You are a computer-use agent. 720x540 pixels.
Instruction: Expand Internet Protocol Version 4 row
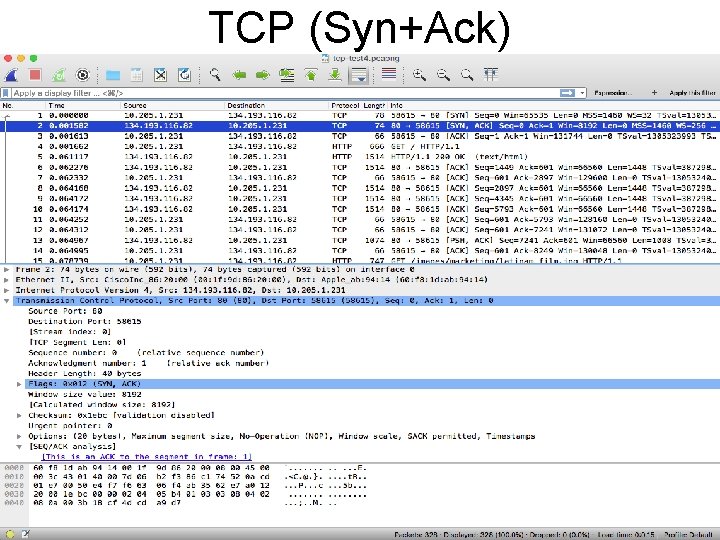coord(6,290)
